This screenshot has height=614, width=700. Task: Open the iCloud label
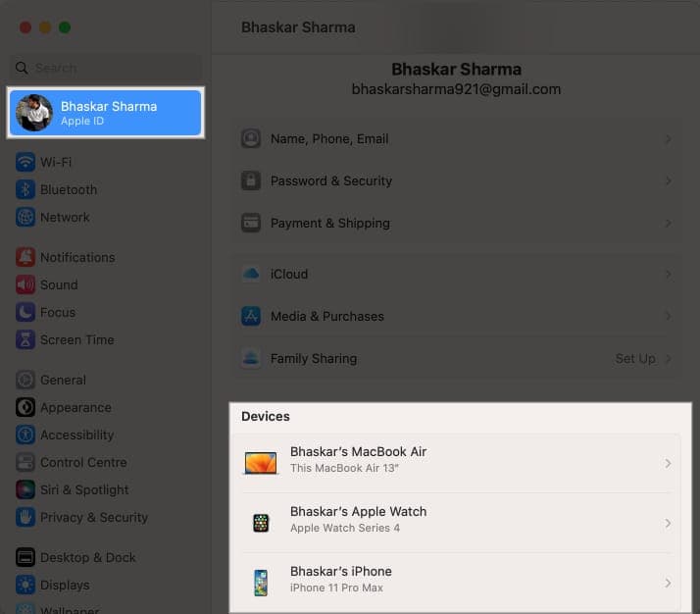tap(289, 275)
